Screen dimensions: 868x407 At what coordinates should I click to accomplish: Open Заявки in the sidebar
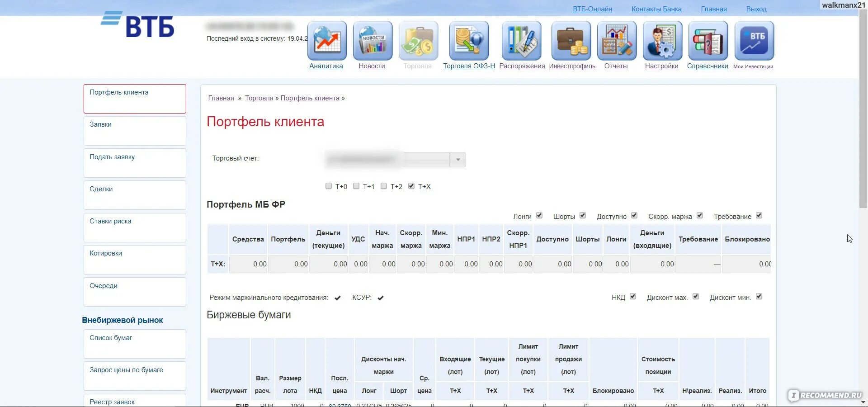[135, 131]
